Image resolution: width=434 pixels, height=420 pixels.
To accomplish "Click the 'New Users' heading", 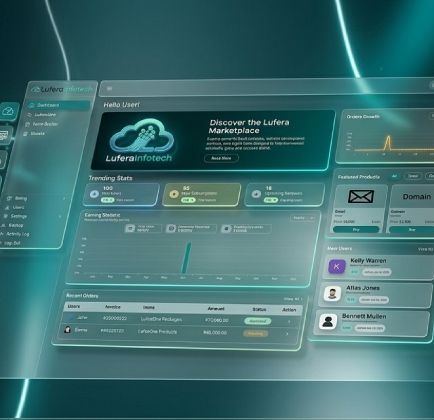I will click(x=339, y=248).
